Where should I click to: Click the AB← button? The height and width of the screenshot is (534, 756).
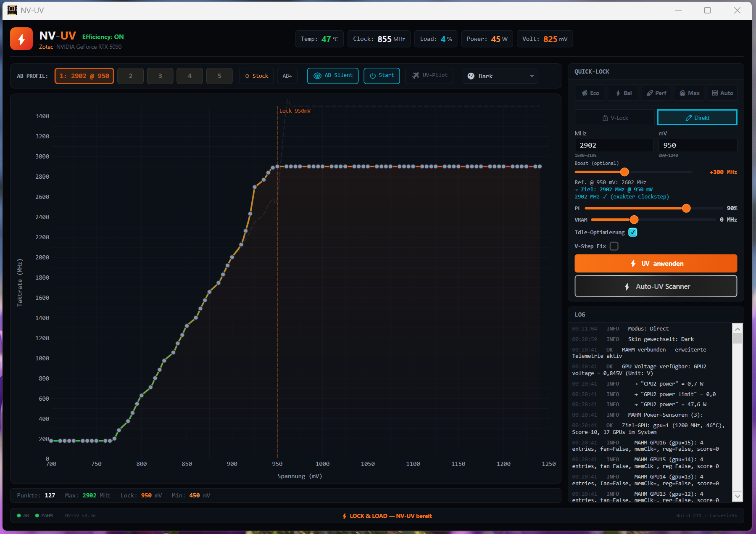click(x=287, y=76)
